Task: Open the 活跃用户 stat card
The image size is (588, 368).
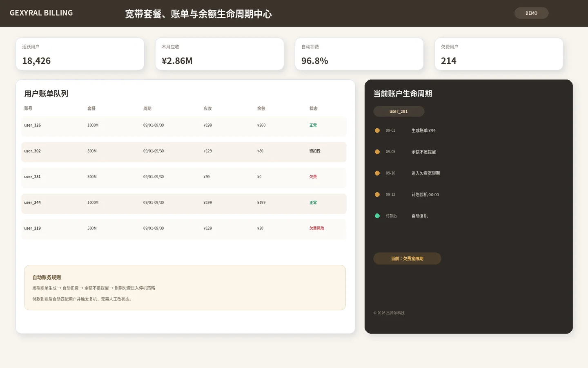Action: (x=80, y=54)
